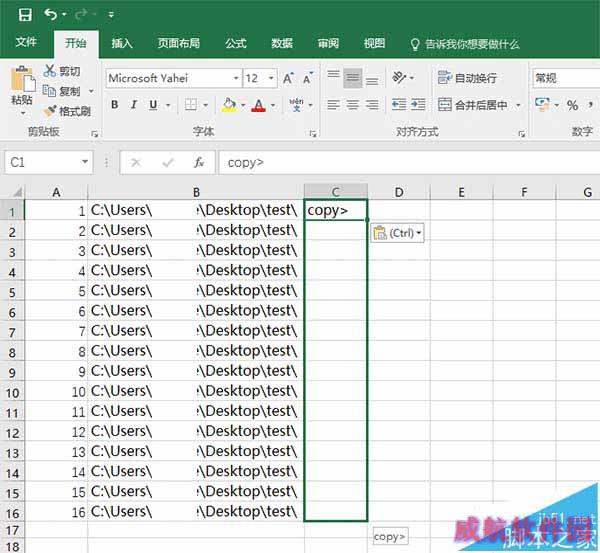Switch to the 视图 ribbon tab
This screenshot has height=553, width=600.
click(374, 43)
